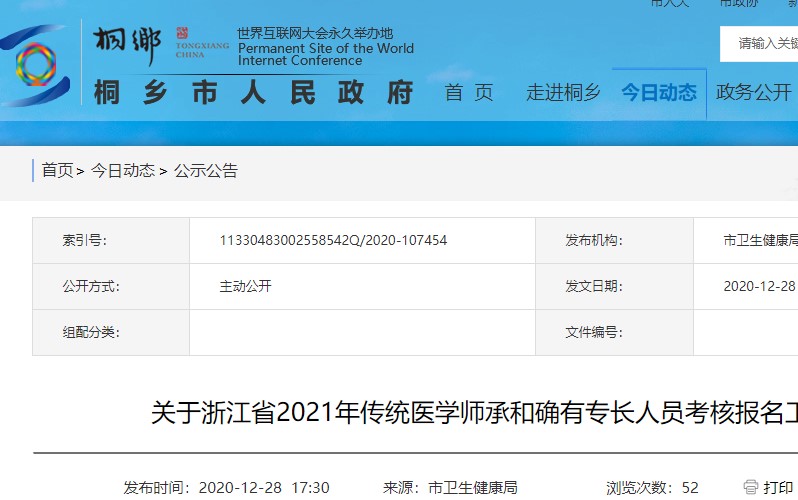Viewport: 798px width, 500px height.
Task: Select the 今日动态 navigation tab
Action: pyautogui.click(x=658, y=93)
